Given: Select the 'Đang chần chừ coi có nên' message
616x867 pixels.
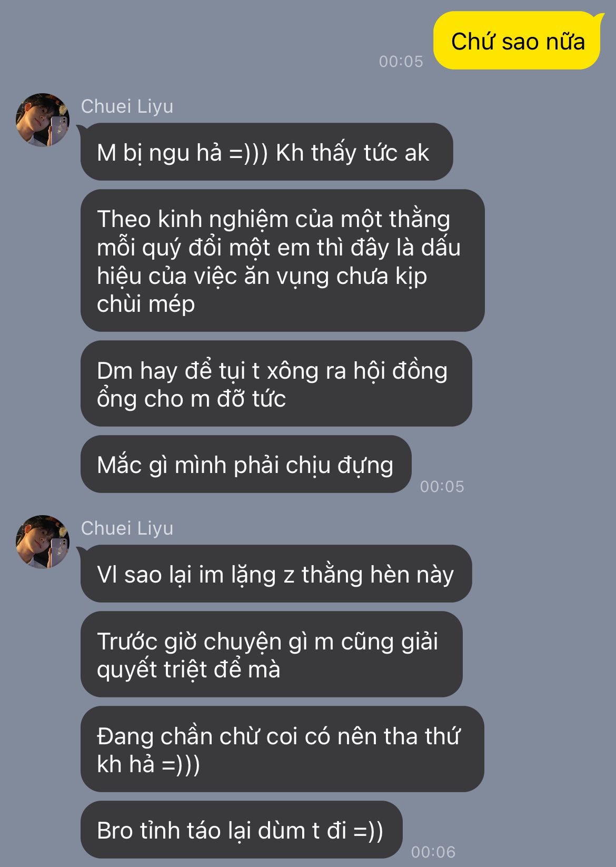Looking at the screenshot, I should (x=282, y=750).
